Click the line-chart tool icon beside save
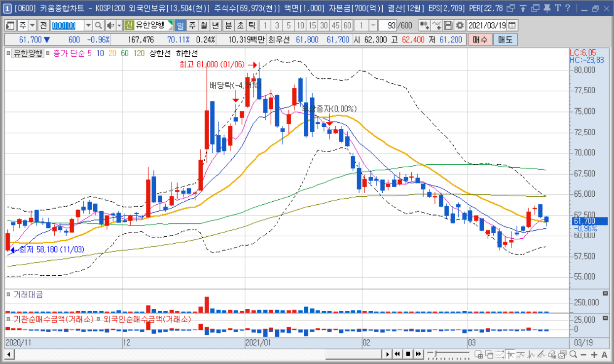The height and width of the screenshot is (364, 614). 436,25
